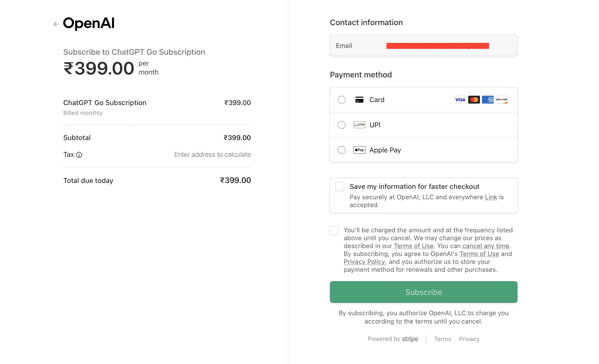The image size is (599, 364).
Task: Check Save my information for faster checkout
Action: [340, 186]
